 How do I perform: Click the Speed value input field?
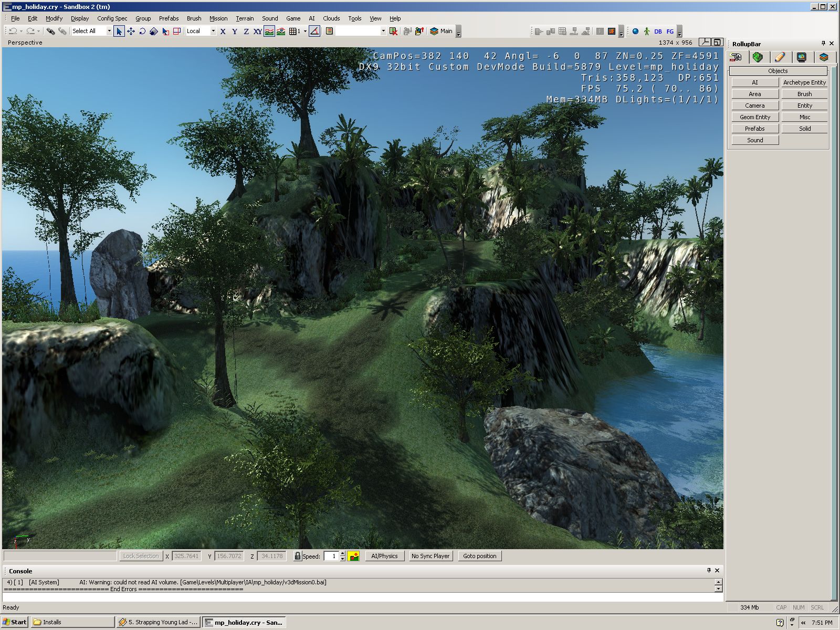click(x=331, y=556)
